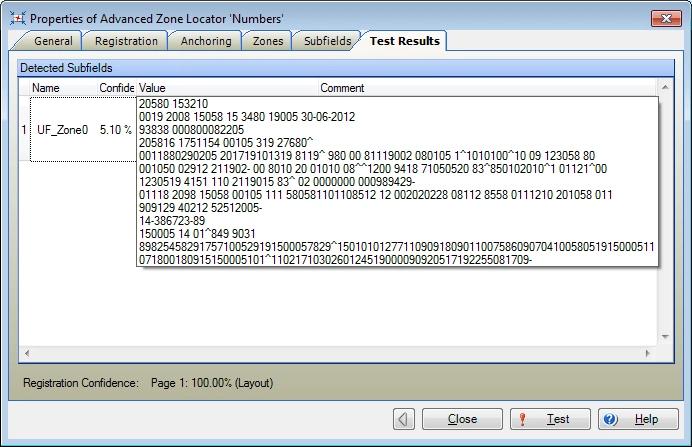This screenshot has height=447, width=692.
Task: Go to the Anchoring tab
Action: coord(206,41)
